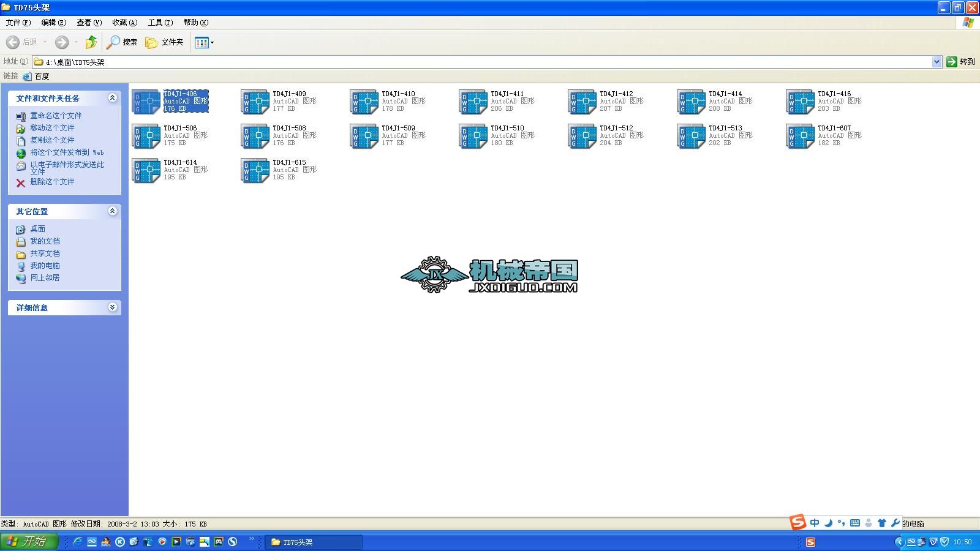Screen dimensions: 980x551
Task: Launch Internet Explorer from quick launch
Action: pyautogui.click(x=78, y=542)
